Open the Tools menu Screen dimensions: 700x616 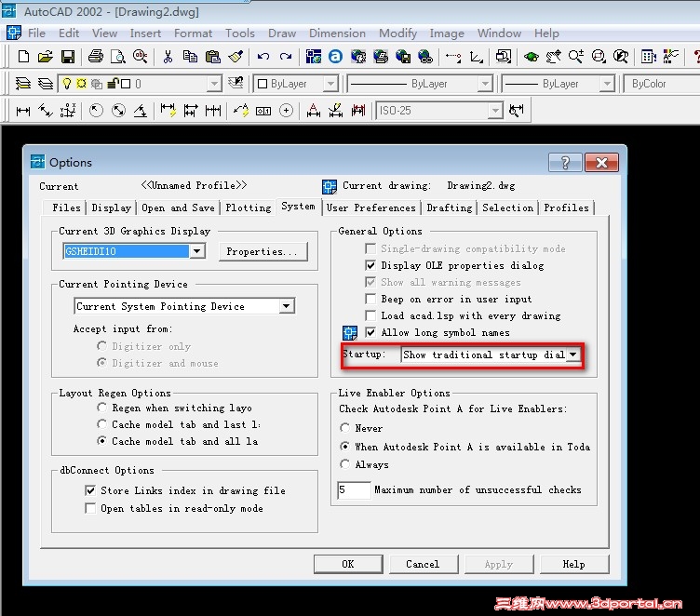(x=240, y=33)
